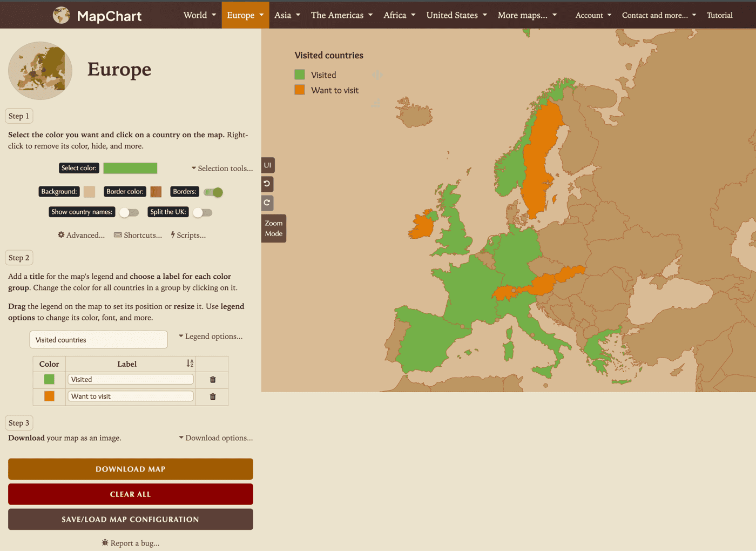756x551 pixels.
Task: Sort legend labels alphabetically
Action: [x=190, y=364]
